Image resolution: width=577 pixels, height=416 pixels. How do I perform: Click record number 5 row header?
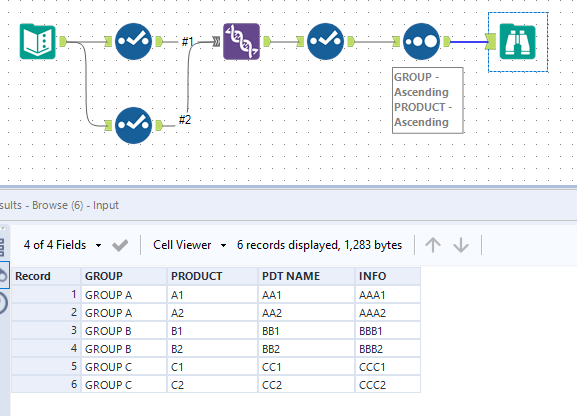click(46, 367)
